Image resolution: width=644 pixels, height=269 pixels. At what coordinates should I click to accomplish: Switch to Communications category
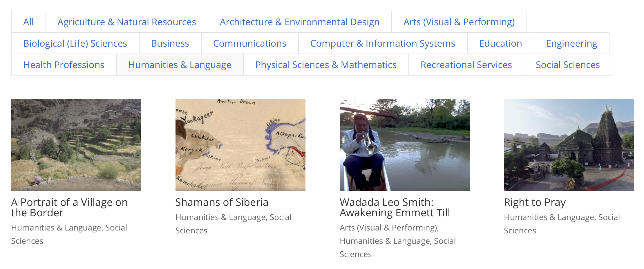[250, 43]
